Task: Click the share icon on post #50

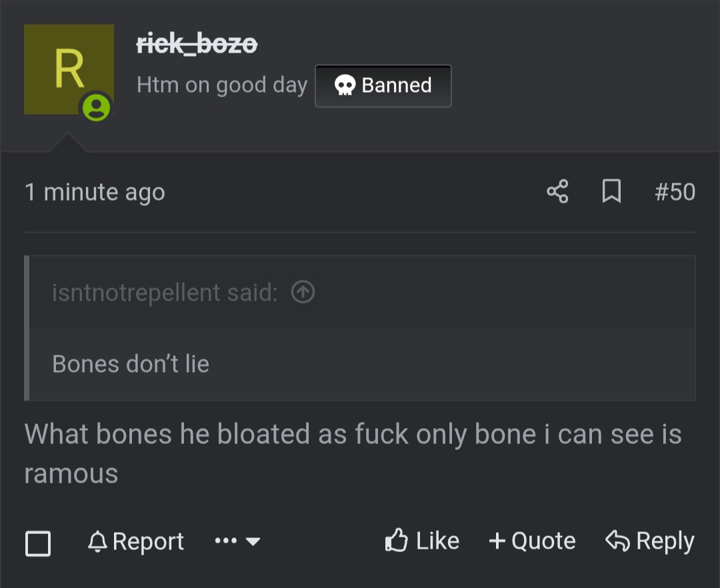Action: click(x=558, y=192)
